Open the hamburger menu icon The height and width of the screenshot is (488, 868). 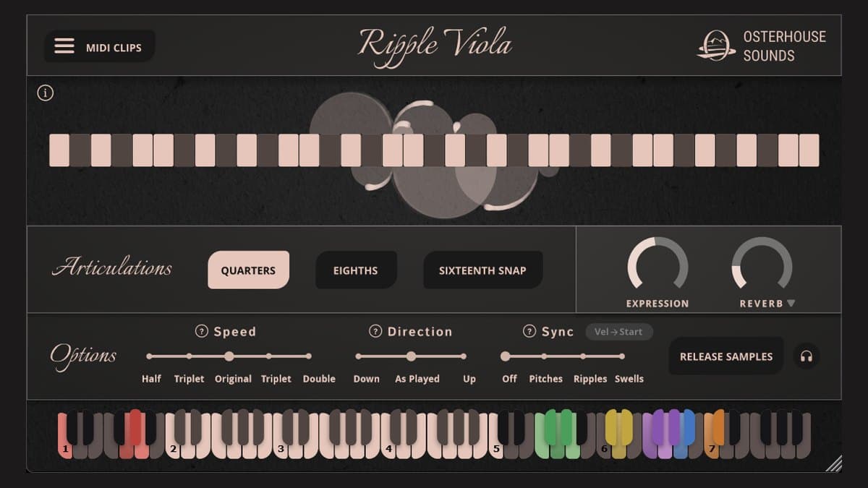(64, 46)
